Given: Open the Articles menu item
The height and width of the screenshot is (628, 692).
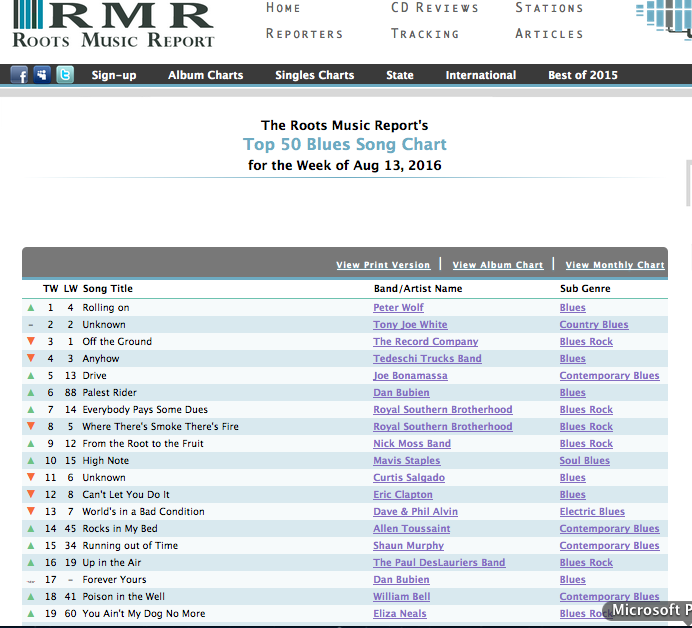Looking at the screenshot, I should coord(549,34).
